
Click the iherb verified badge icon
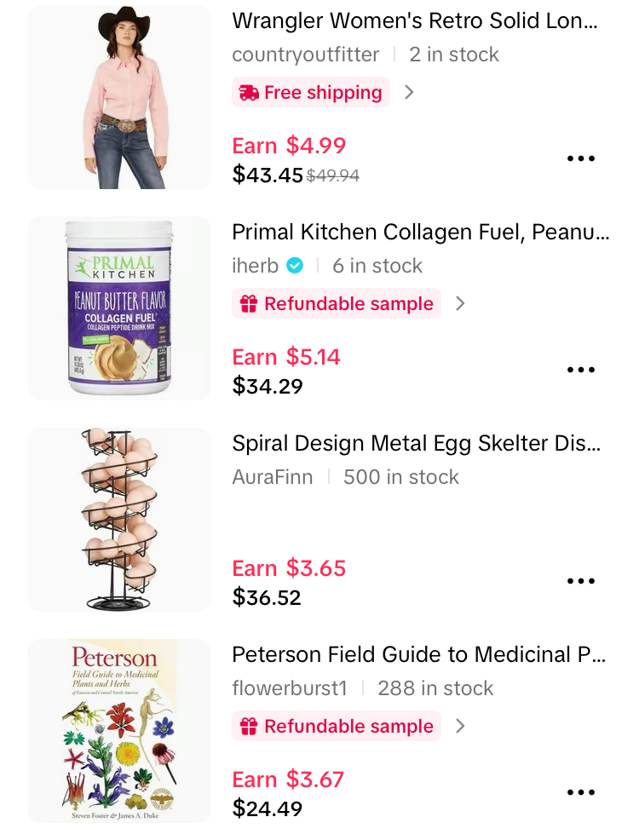click(x=295, y=266)
